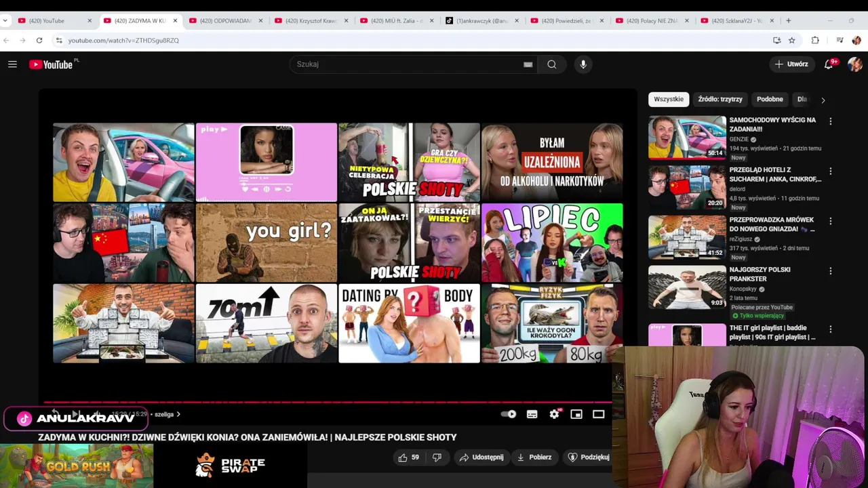The image size is (868, 488).
Task: Click the browser address bar URL
Action: (x=123, y=41)
